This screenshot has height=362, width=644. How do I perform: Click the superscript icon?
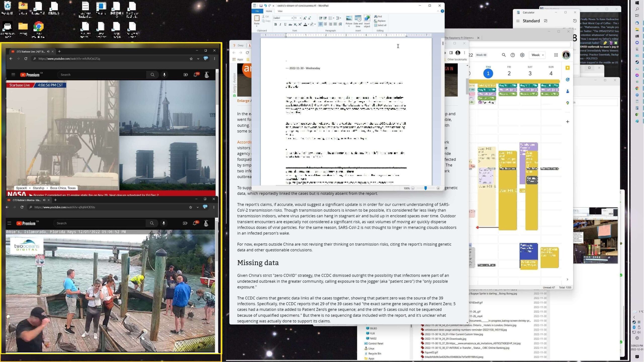(300, 24)
